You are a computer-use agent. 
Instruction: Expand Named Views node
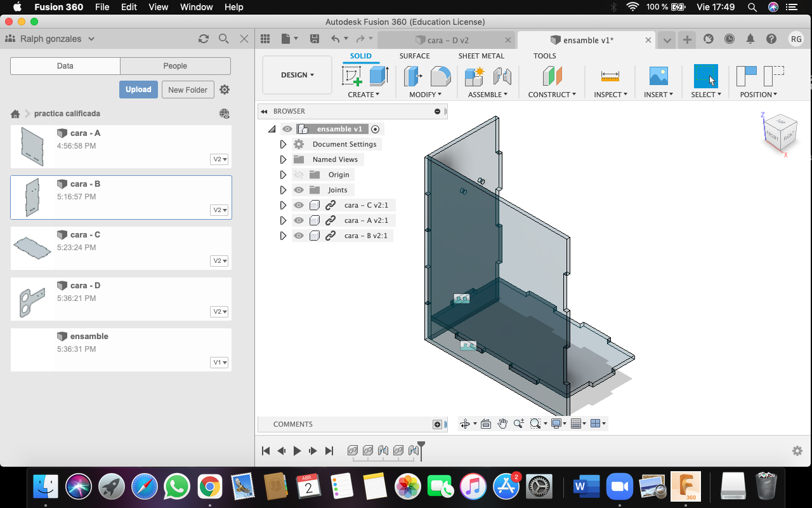pos(283,159)
